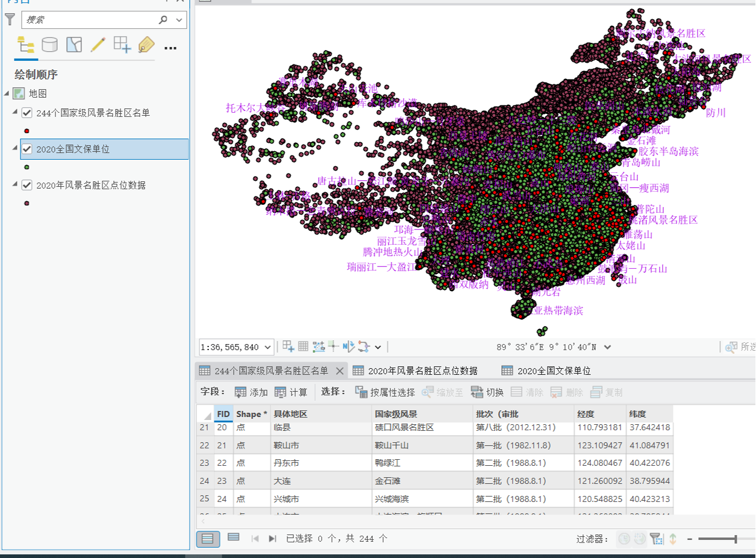Click the magnifier icon in the search box
Image resolution: width=756 pixels, height=558 pixels.
[163, 20]
